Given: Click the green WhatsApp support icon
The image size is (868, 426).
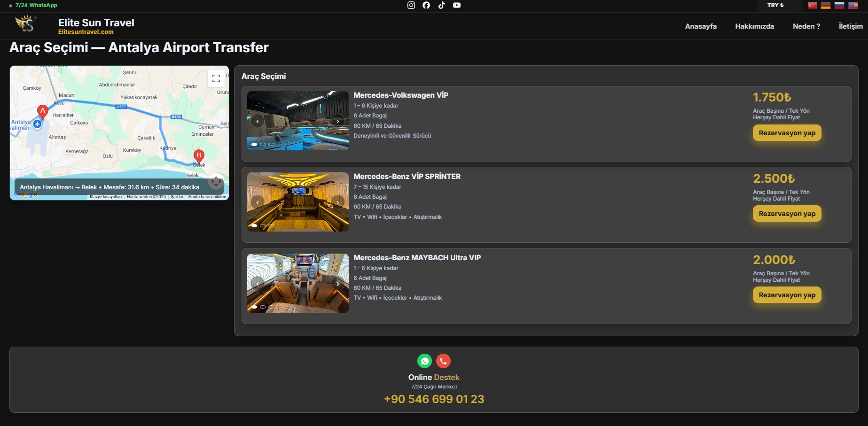Looking at the screenshot, I should tap(425, 361).
